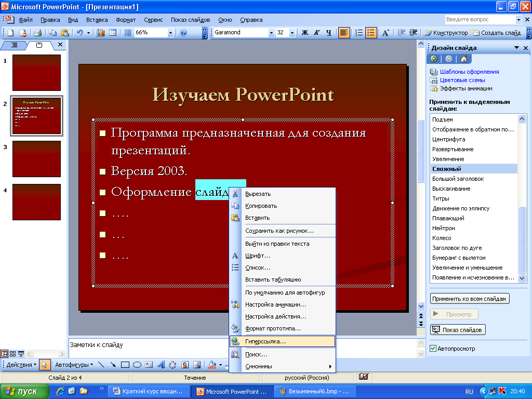This screenshot has height=399, width=532.
Task: Open the Дизайн слайда task pane dropdown
Action: [x=516, y=48]
